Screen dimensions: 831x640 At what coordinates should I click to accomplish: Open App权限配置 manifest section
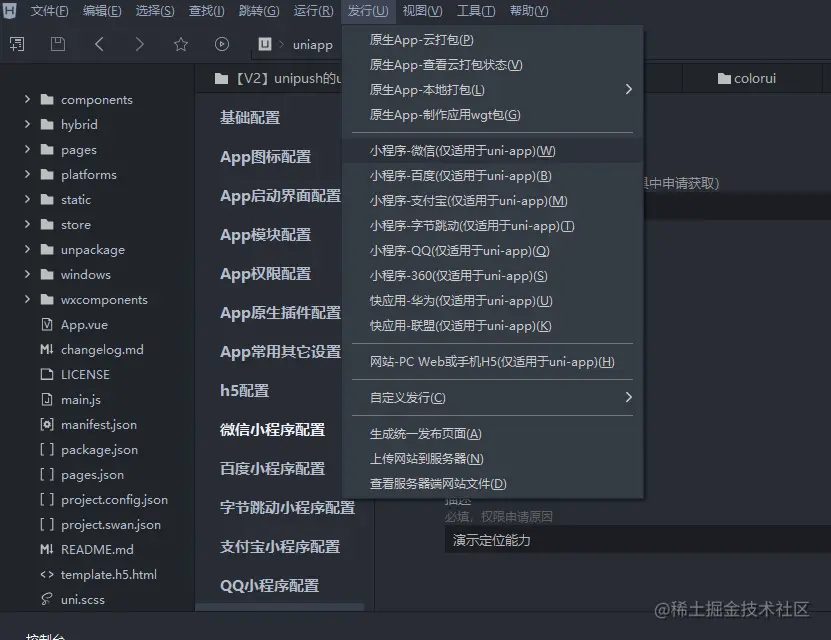click(266, 274)
